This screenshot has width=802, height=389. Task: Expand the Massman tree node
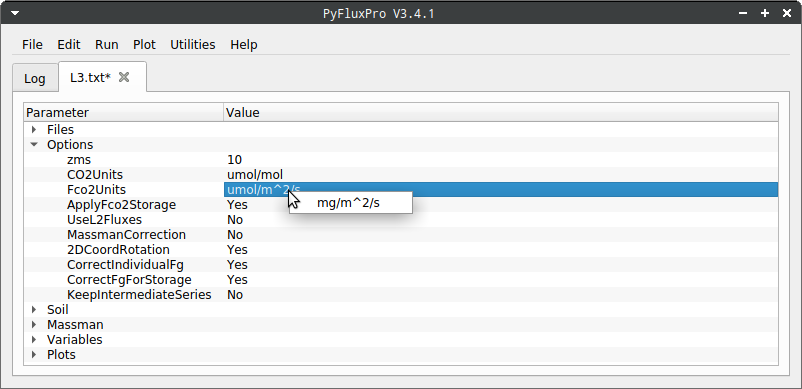34,325
